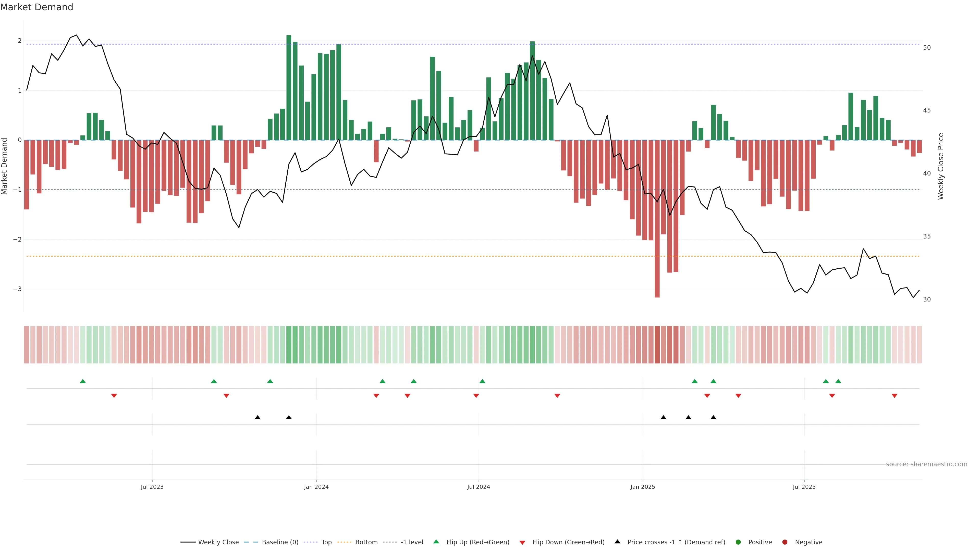This screenshot has width=980, height=551.
Task: Click the leftmost black price-cross triangle marker
Action: (258, 418)
